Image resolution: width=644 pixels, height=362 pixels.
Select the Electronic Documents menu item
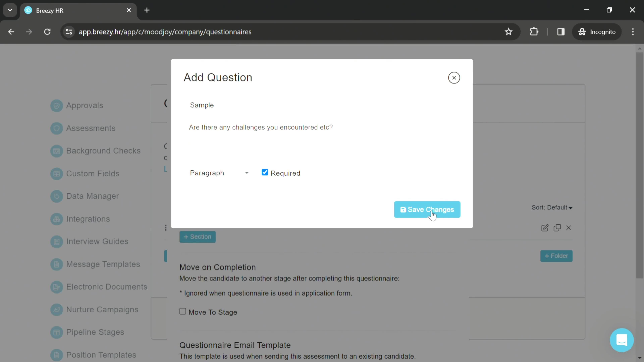(x=107, y=286)
